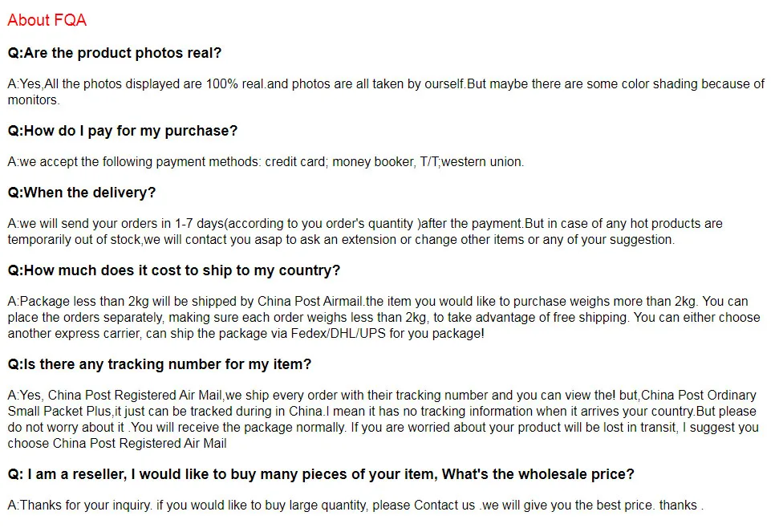Viewport: 779px width, 532px height.
Task: Click the accepted payment methods answer
Action: (266, 161)
